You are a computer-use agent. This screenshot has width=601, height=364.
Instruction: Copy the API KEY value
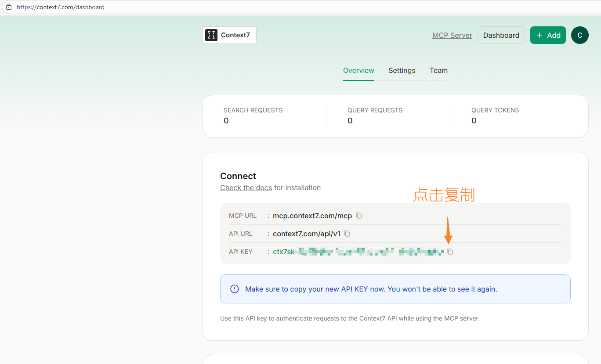coord(450,252)
